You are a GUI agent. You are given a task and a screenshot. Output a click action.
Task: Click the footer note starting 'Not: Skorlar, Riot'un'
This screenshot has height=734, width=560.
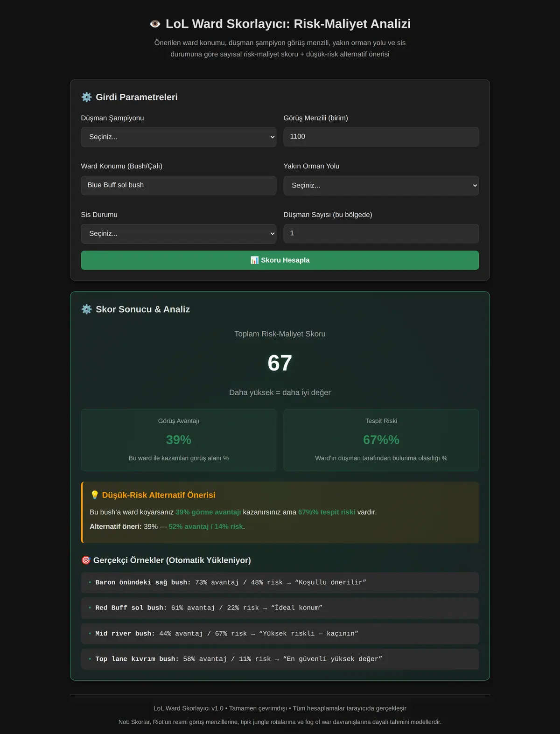click(280, 722)
